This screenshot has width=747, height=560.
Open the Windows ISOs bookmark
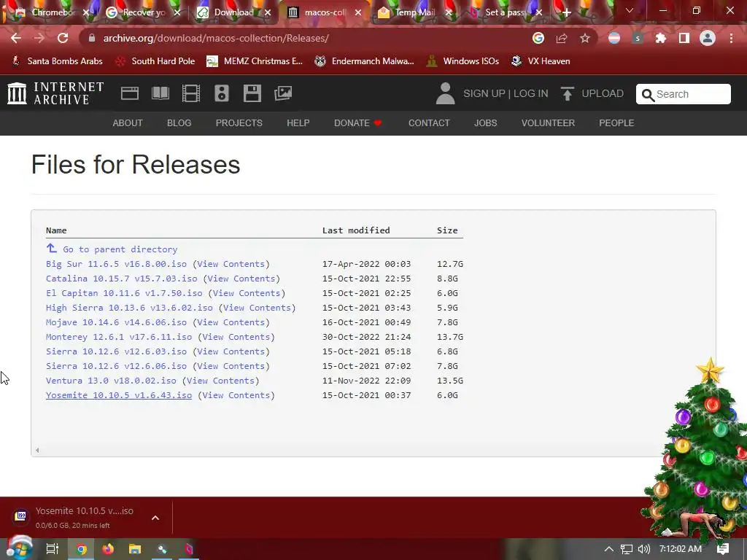pyautogui.click(x=462, y=61)
